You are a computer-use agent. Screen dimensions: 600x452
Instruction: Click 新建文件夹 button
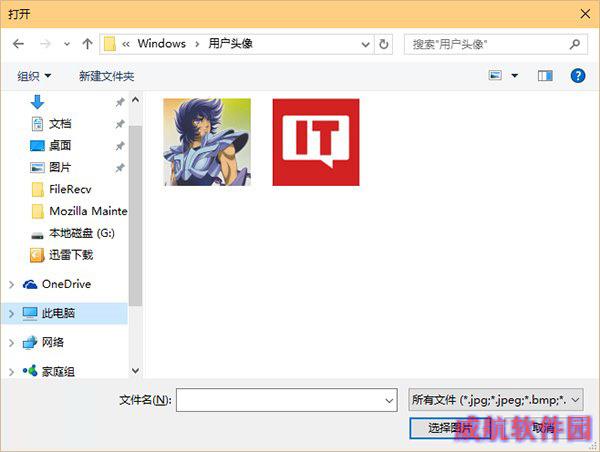click(106, 76)
